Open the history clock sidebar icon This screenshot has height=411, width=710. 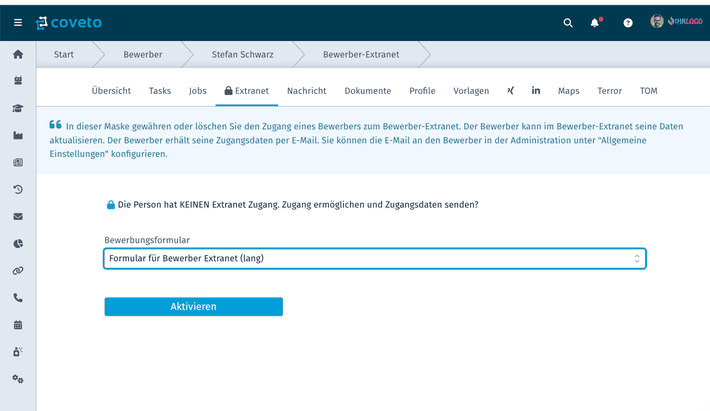point(18,189)
